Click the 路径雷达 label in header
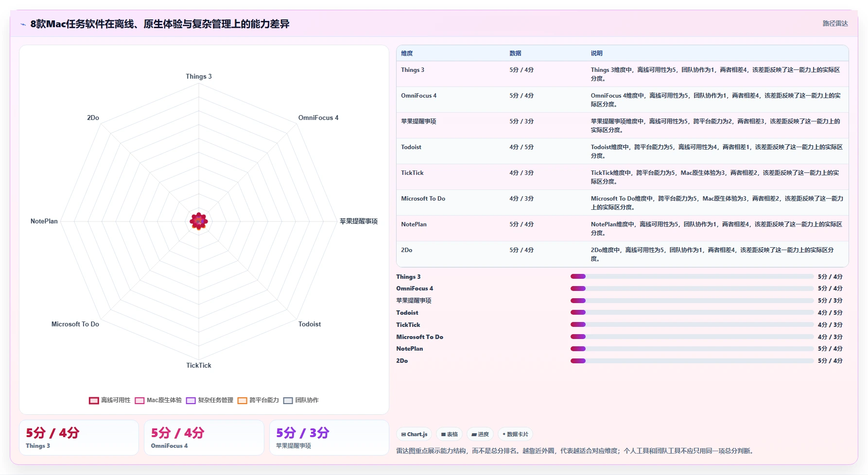The image size is (868, 475). point(835,23)
